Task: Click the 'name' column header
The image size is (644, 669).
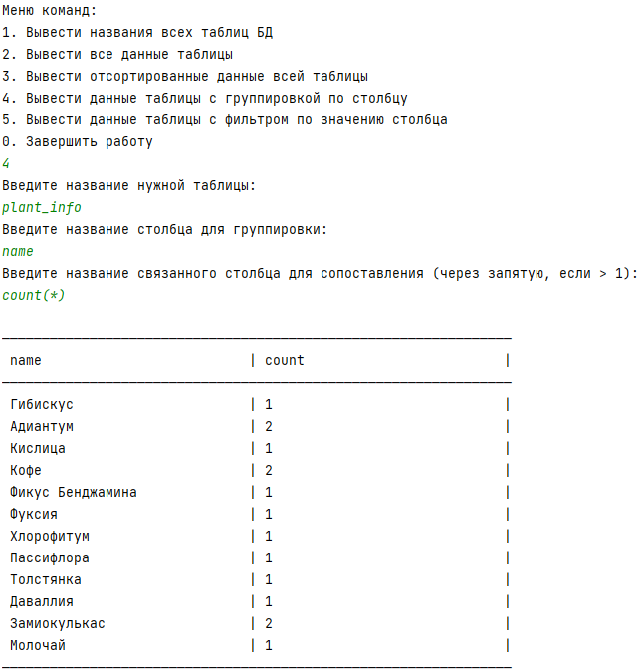Action: click(26, 361)
